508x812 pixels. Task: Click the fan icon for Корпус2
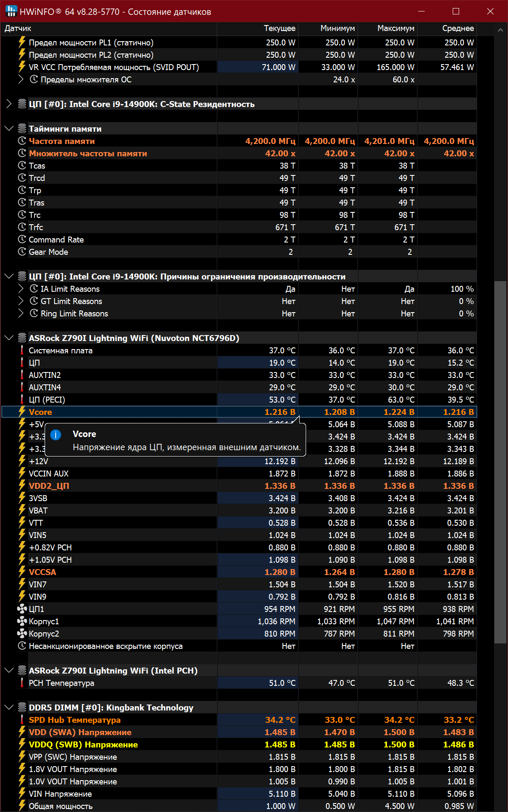tap(22, 634)
